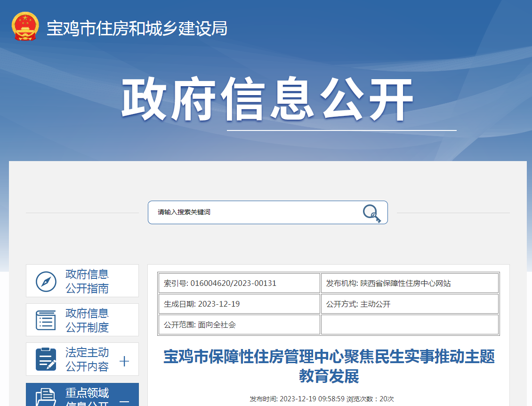Click the 发布时间 timestamp line
The height and width of the screenshot is (406, 532).
pos(322,398)
